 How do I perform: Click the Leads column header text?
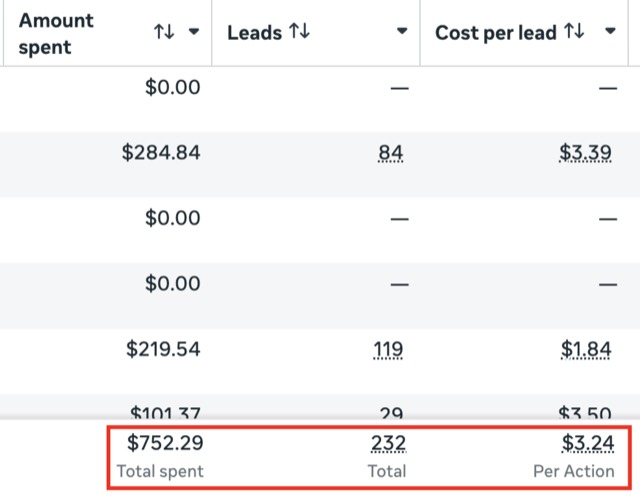tap(254, 33)
